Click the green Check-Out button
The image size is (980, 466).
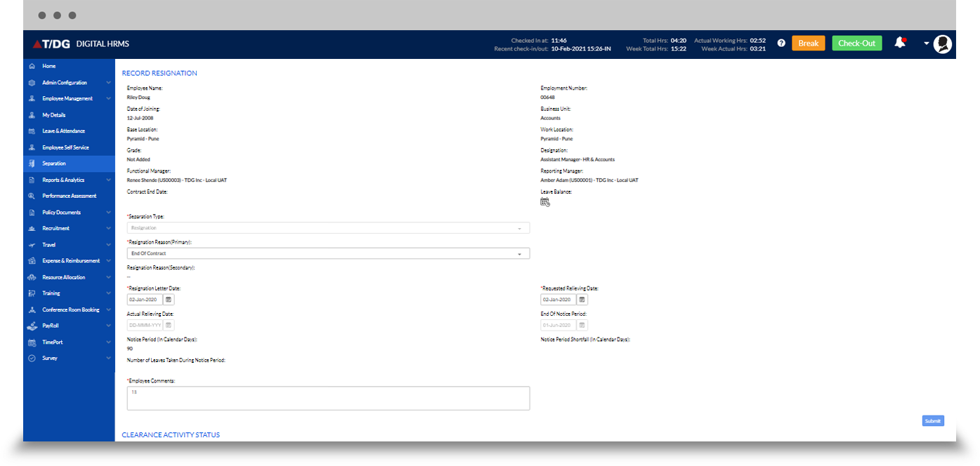pos(857,44)
